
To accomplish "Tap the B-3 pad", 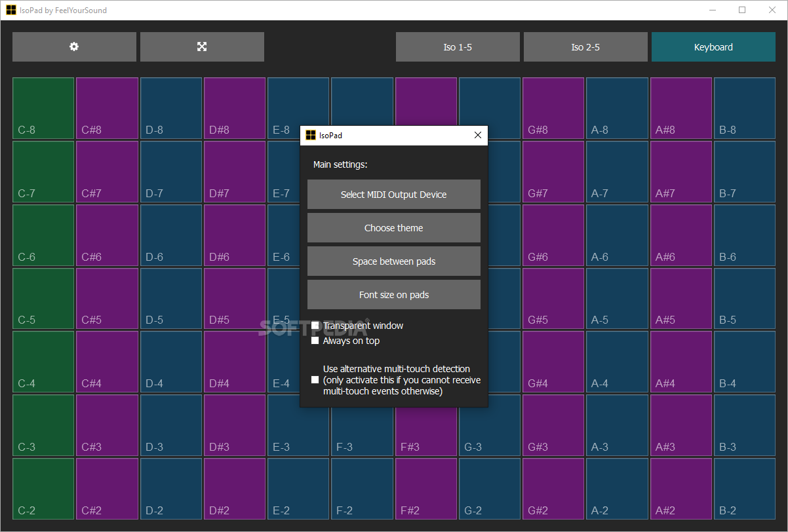I will coord(745,426).
